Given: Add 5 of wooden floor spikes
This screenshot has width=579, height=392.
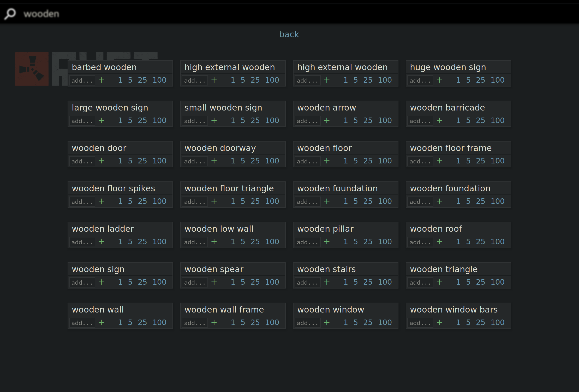Looking at the screenshot, I should pos(130,201).
